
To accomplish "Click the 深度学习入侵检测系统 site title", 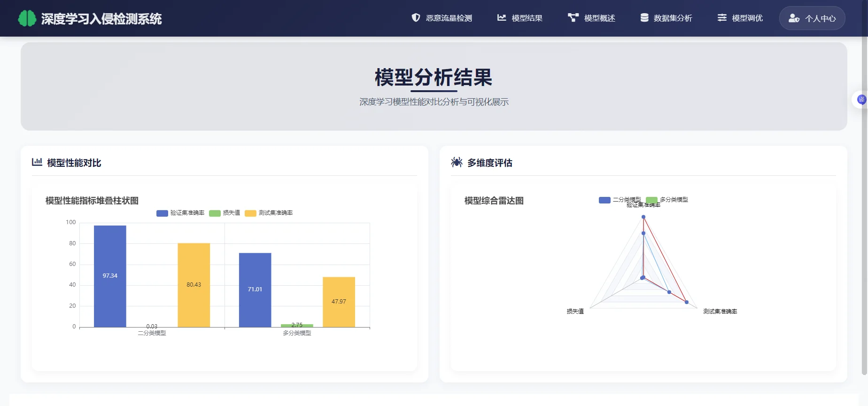I will 101,19.
